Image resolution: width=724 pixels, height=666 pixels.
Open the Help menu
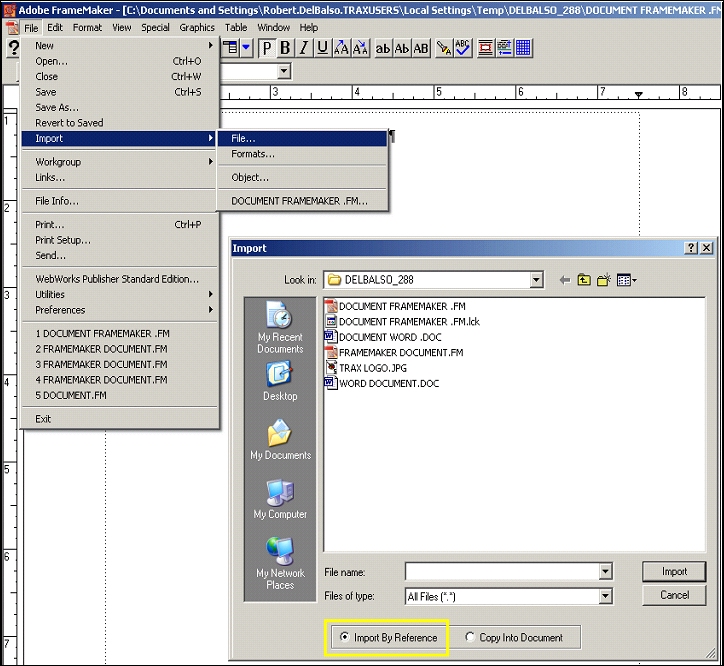pos(308,28)
